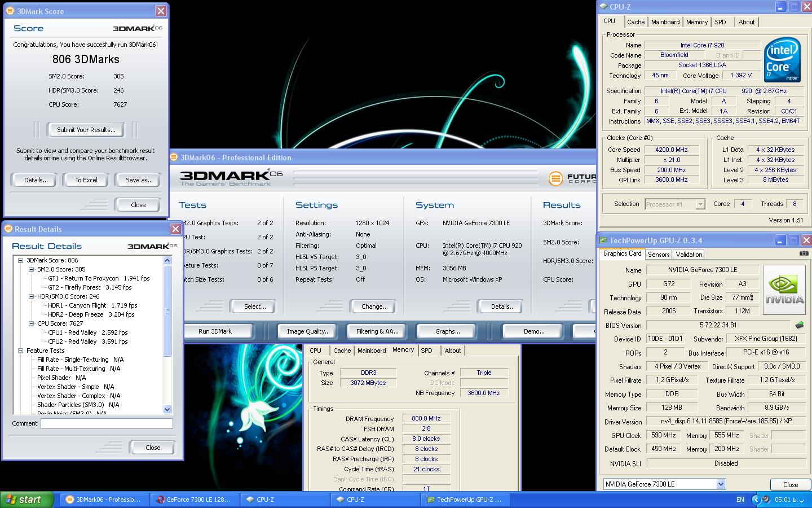Click the Result Details window title icon
Image resolution: width=812 pixels, height=508 pixels.
[x=8, y=229]
